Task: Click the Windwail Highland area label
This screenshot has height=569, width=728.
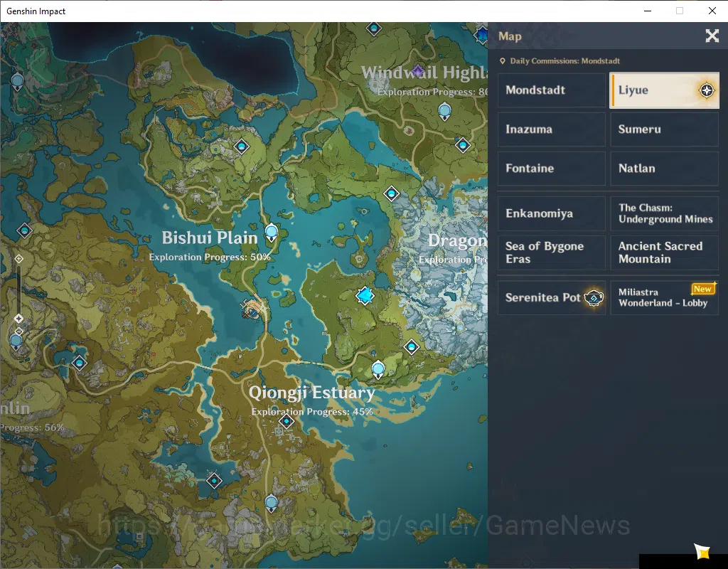Action: tap(424, 73)
